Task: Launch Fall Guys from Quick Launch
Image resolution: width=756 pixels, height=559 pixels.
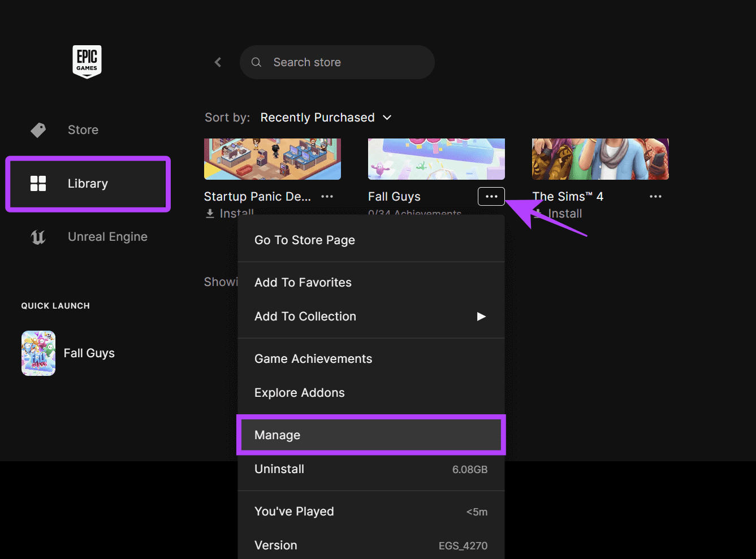Action: click(x=68, y=353)
